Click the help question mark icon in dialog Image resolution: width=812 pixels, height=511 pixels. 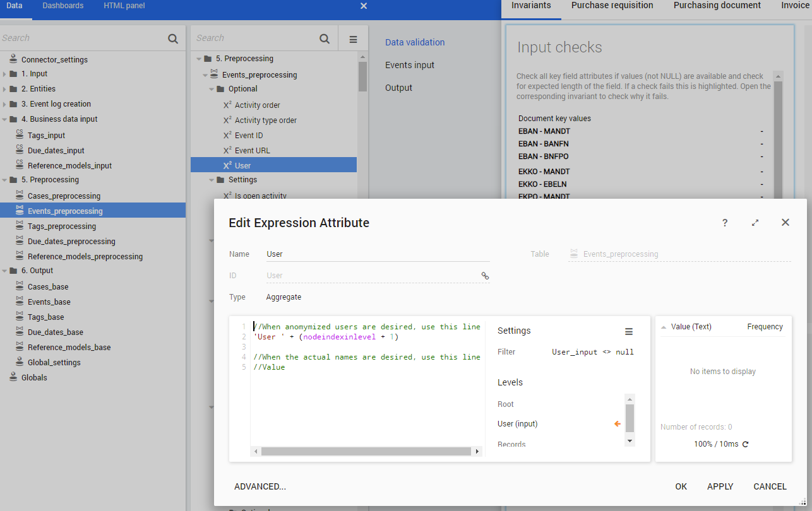coord(725,223)
